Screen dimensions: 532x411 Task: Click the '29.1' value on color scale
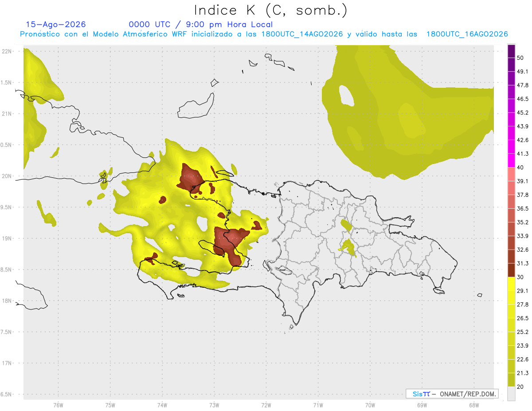point(523,291)
